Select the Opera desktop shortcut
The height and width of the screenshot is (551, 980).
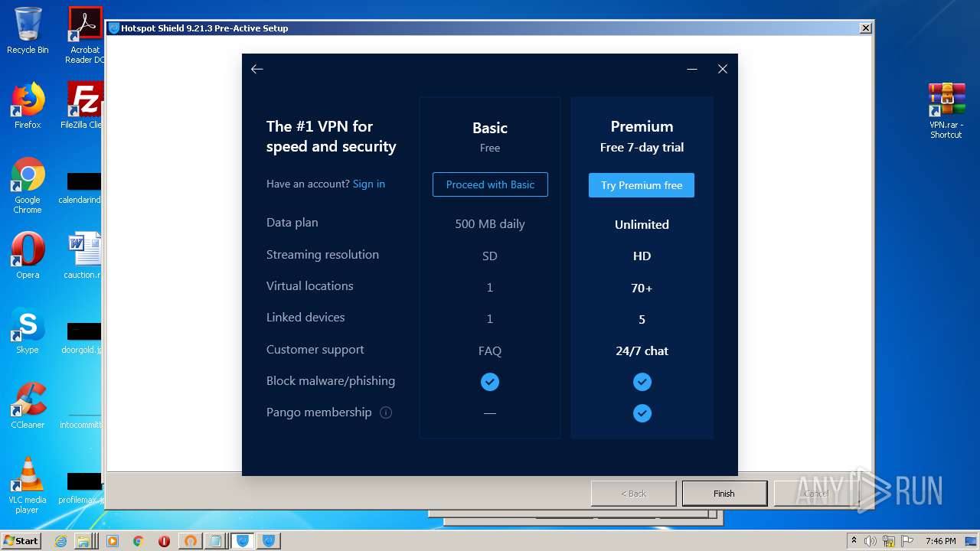[x=28, y=256]
